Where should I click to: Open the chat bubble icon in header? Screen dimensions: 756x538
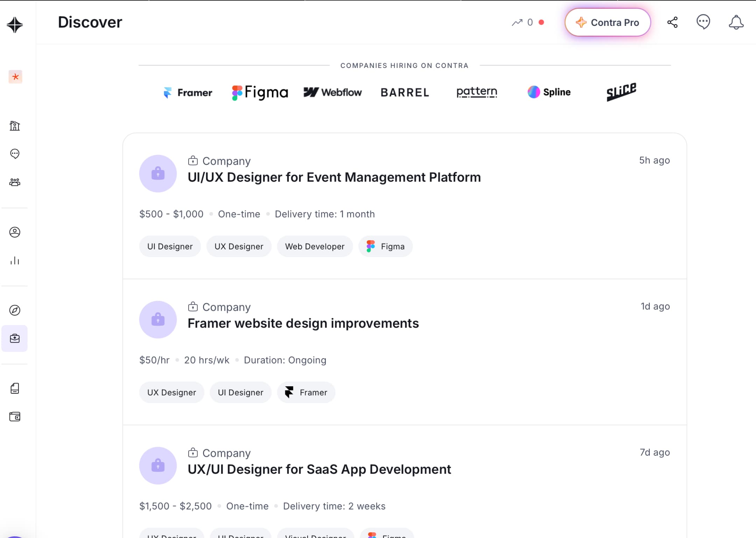coord(703,22)
